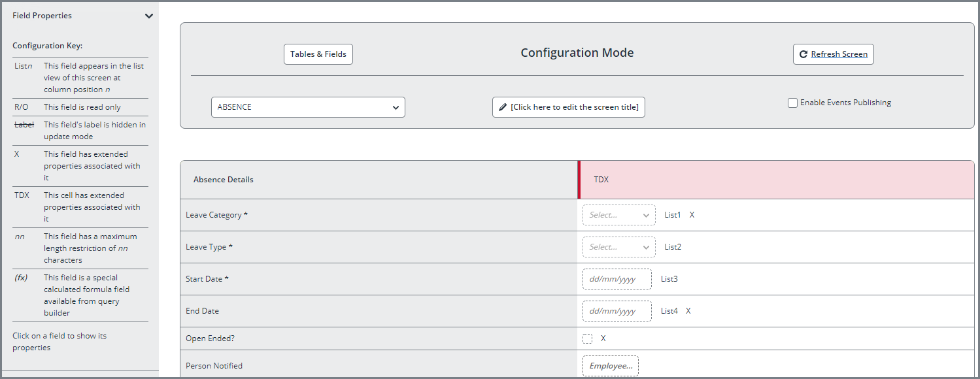This screenshot has width=980, height=379.
Task: Click the X marker beside List1
Action: pos(691,214)
